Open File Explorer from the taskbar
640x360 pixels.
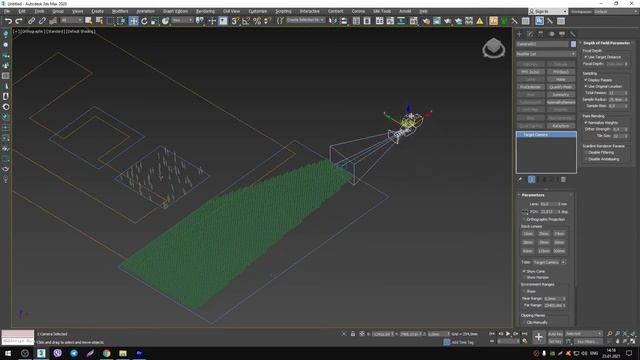123,353
